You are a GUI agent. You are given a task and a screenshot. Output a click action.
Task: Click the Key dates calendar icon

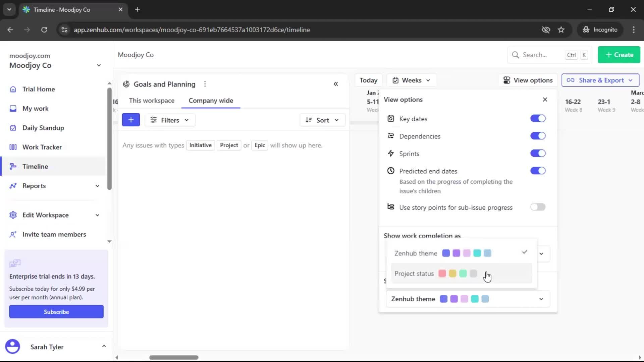[x=391, y=118]
